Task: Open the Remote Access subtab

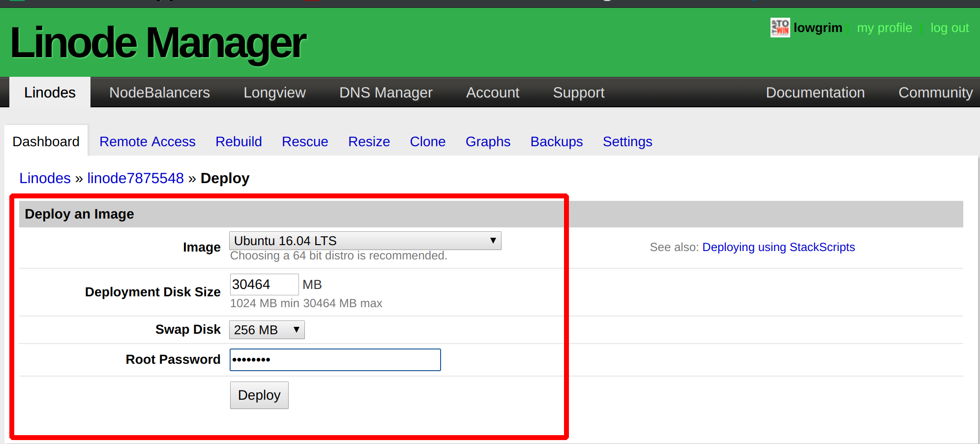Action: (x=147, y=142)
